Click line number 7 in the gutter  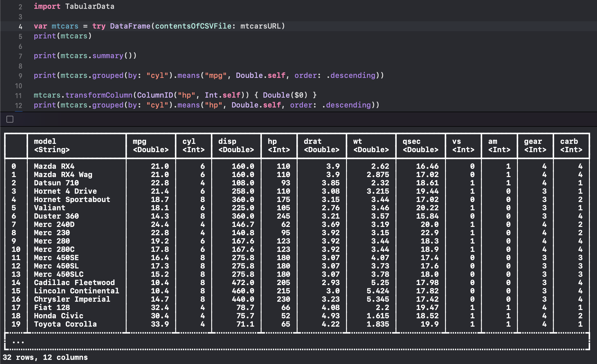[x=20, y=56]
